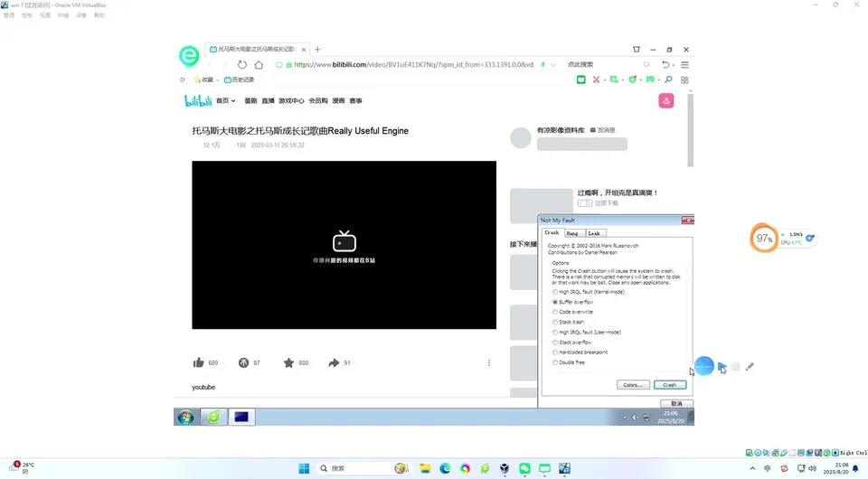This screenshot has height=479, width=868.
Task: Click the blue round recorder button
Action: pos(704,366)
